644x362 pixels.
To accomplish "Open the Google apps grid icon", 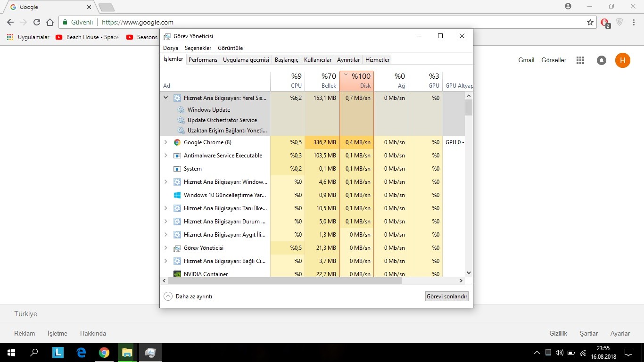I will coord(580,60).
